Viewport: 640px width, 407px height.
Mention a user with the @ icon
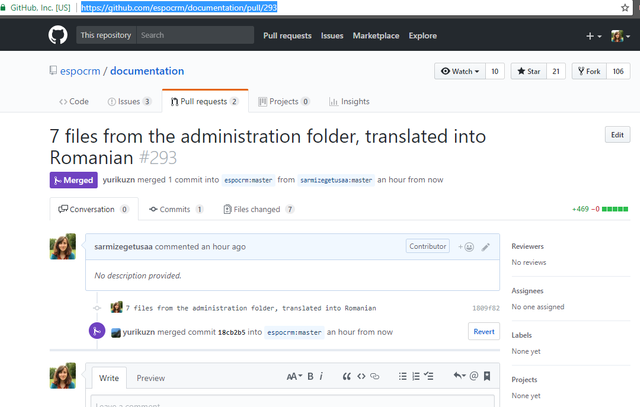click(x=474, y=376)
